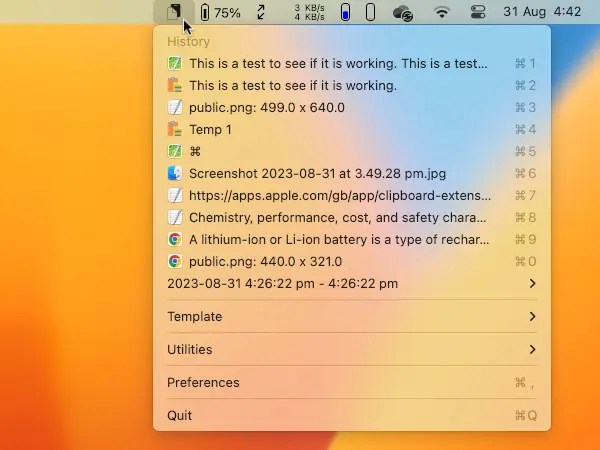Choose the Temp 1 history item
The width and height of the screenshot is (600, 450).
[x=352, y=129]
